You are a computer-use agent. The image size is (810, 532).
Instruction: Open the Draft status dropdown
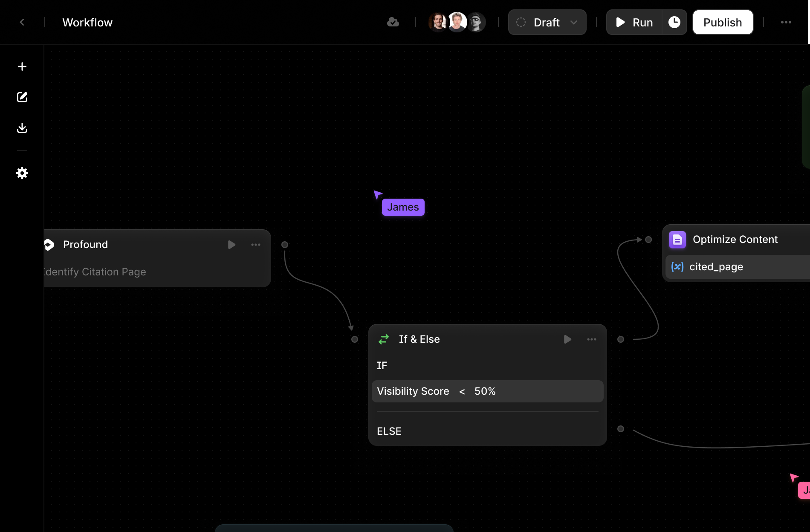coord(547,22)
